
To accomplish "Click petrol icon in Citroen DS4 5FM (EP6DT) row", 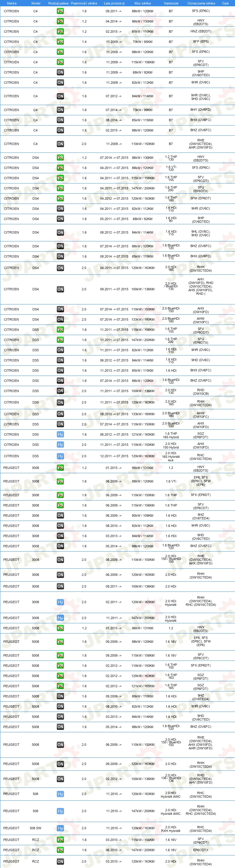I will click(60, 198).
